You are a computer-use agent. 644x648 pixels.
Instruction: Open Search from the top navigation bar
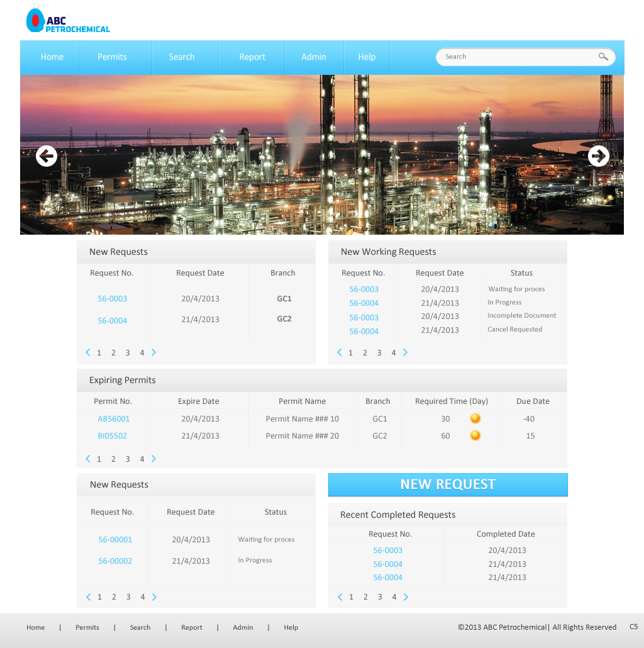[x=182, y=57]
